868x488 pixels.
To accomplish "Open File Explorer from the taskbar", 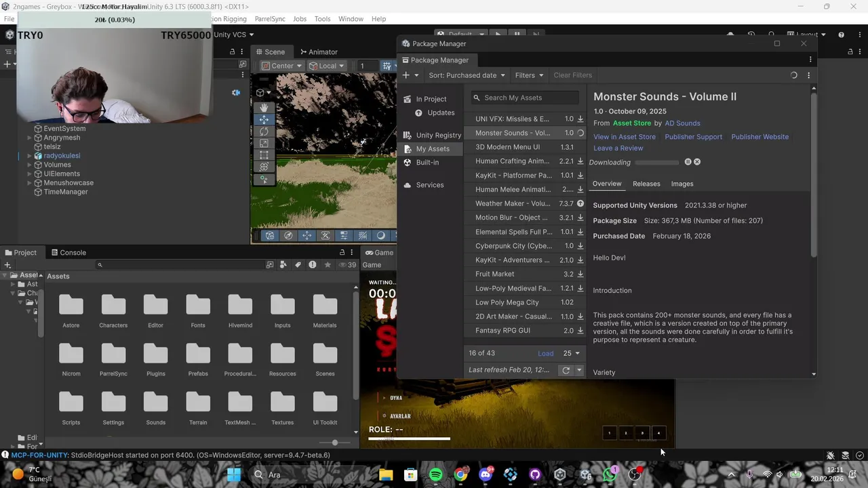I will pyautogui.click(x=385, y=474).
